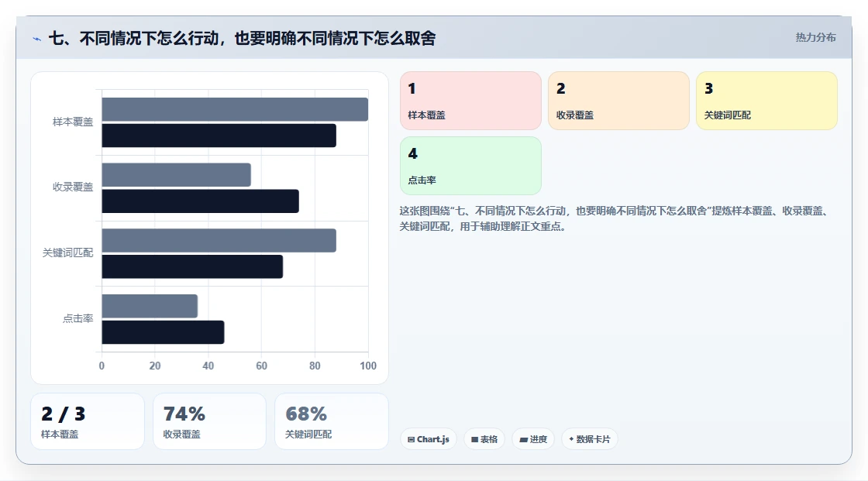The width and height of the screenshot is (868, 481).
Task: Click the gray bar for 收录覆盖
Action: click(176, 175)
